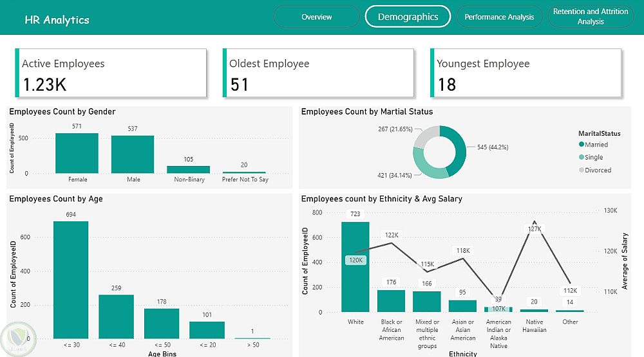Pick the Divorced legend color marker

(x=582, y=170)
